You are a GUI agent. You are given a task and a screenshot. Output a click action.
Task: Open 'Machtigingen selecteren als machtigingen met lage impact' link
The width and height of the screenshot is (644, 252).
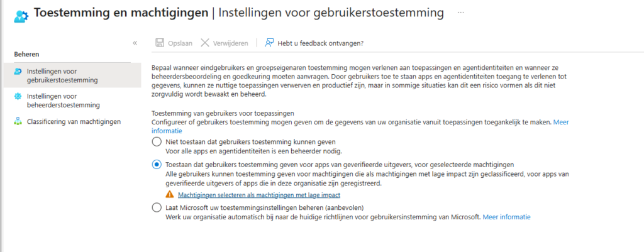[x=258, y=195]
